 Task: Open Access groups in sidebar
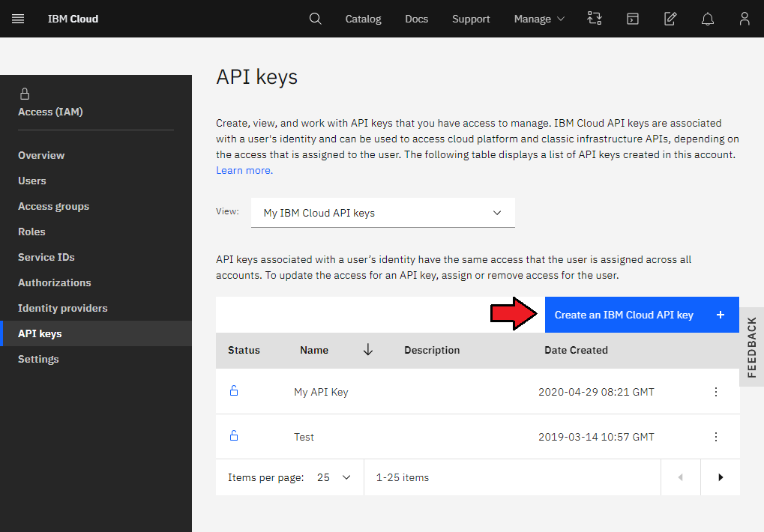point(53,206)
